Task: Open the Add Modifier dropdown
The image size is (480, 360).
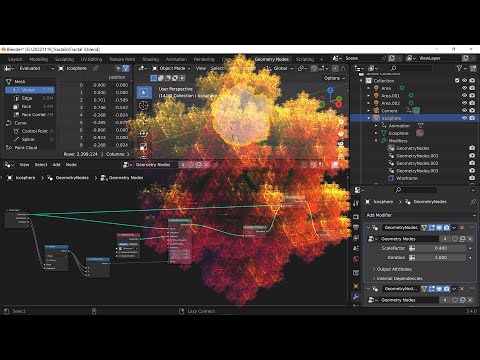Action: pyautogui.click(x=421, y=215)
